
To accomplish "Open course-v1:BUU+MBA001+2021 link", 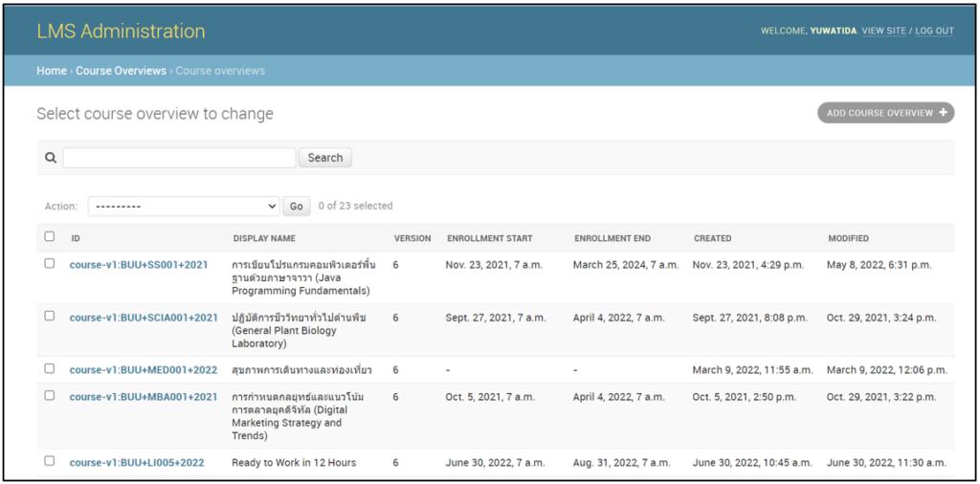I will point(144,397).
